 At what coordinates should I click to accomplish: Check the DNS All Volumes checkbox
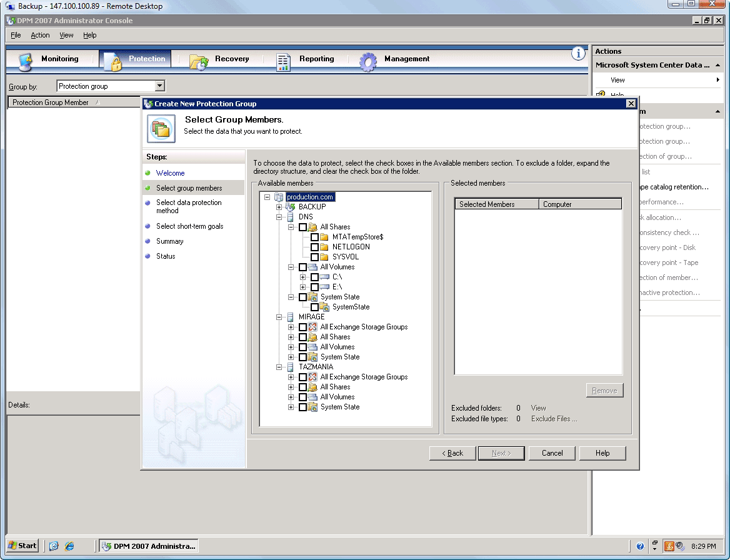pos(302,267)
